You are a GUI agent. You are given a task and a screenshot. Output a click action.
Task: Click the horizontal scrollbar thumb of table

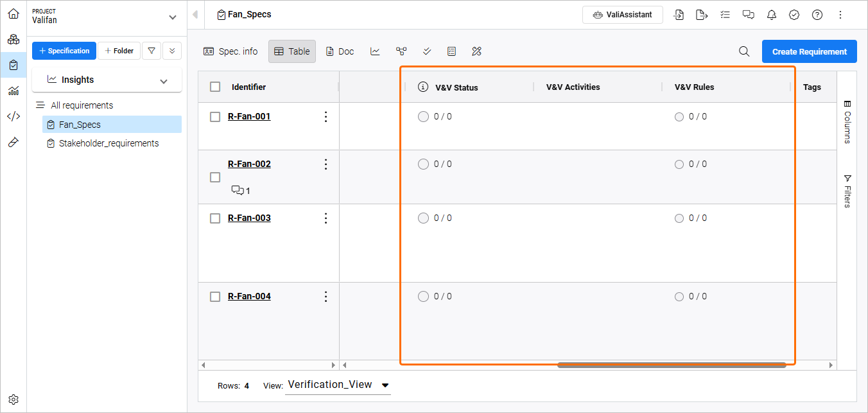[671, 365]
